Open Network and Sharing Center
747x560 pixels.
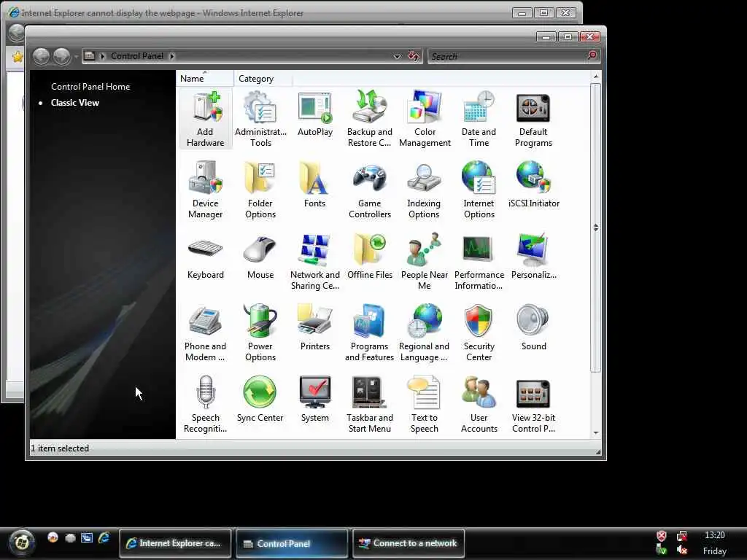point(315,262)
